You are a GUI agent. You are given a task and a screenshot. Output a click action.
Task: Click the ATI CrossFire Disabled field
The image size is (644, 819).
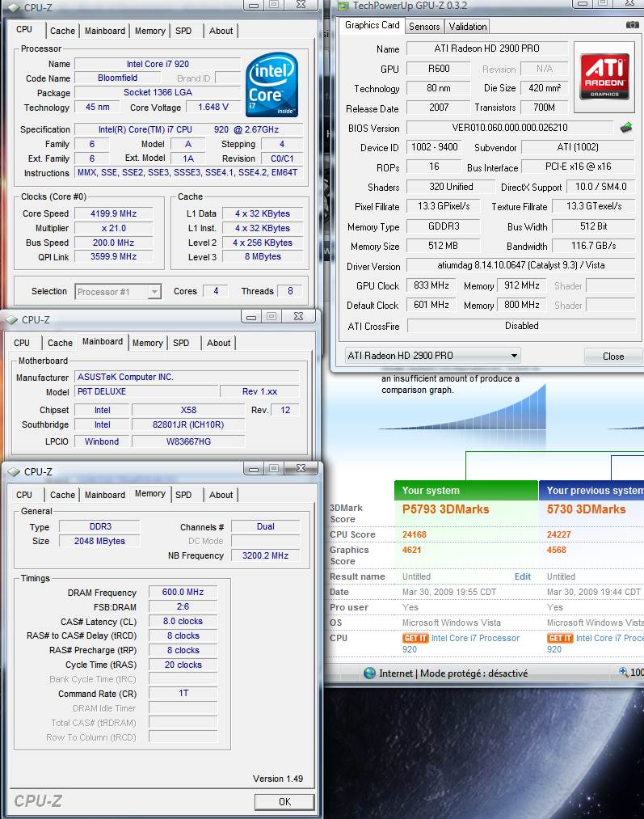521,326
